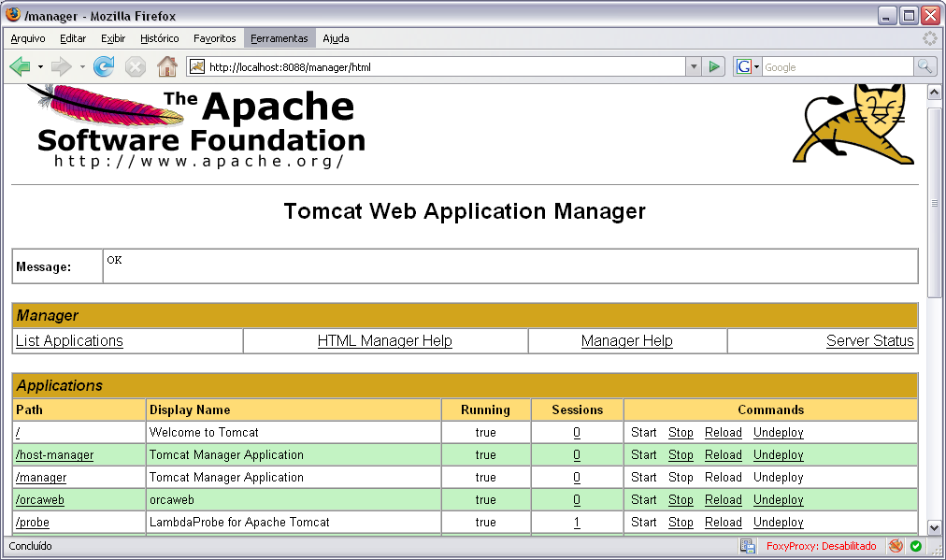Stop the /probe application

point(681,523)
